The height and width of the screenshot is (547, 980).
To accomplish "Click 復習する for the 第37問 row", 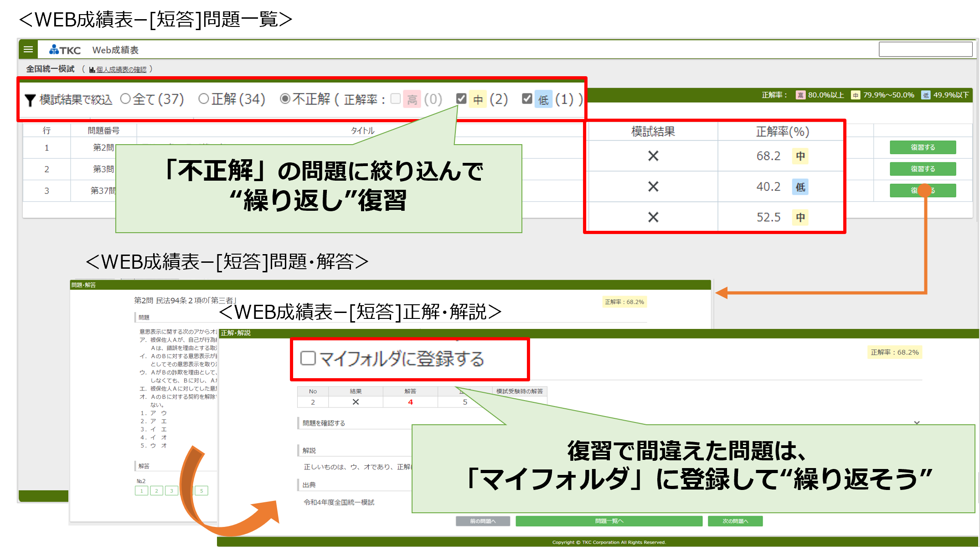I will tap(923, 190).
